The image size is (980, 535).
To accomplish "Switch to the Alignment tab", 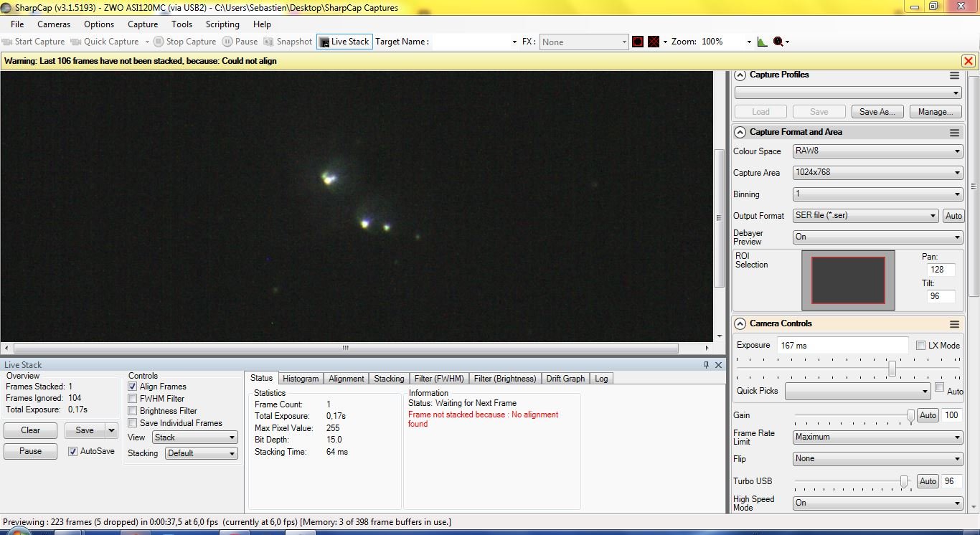I will click(346, 379).
